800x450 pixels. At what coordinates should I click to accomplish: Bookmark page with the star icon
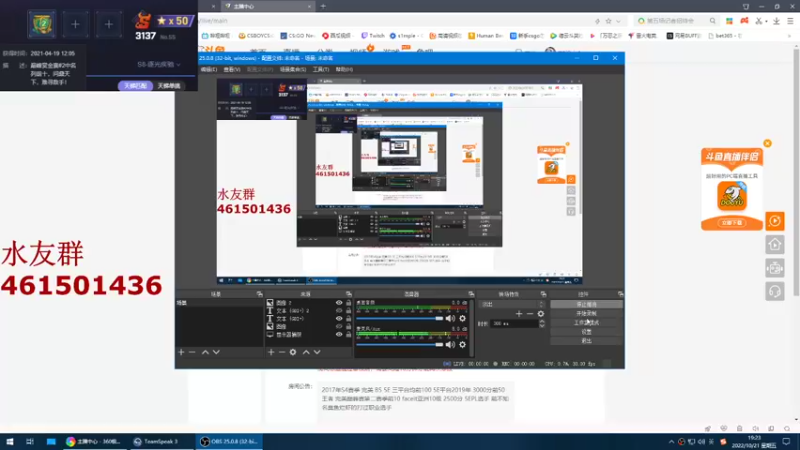(609, 21)
